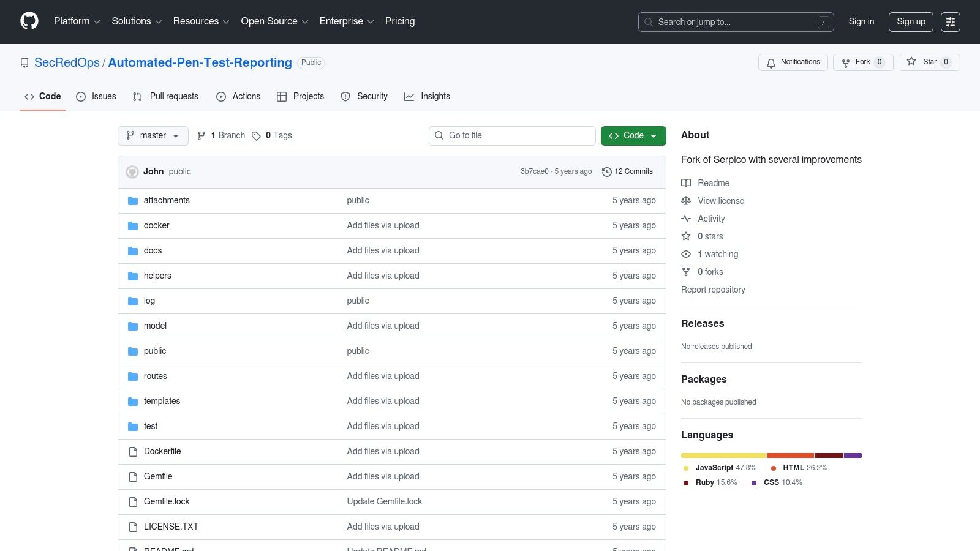Click the helpers folder icon
This screenshot has height=551, width=980.
pos(133,276)
